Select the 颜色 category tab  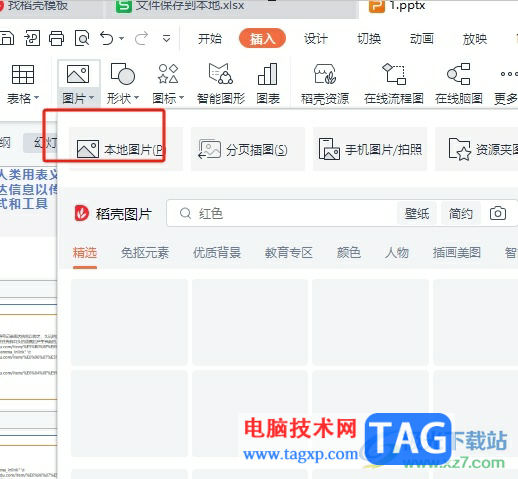coord(349,253)
